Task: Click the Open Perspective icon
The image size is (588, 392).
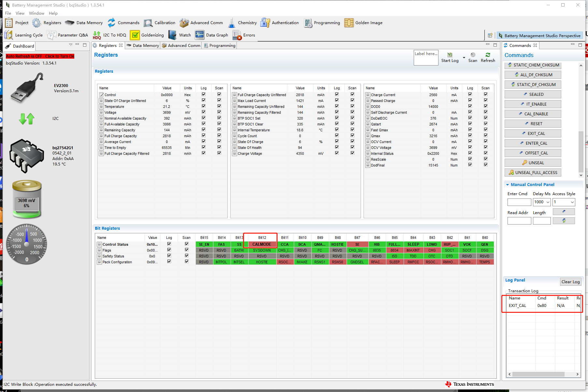Action: point(490,36)
